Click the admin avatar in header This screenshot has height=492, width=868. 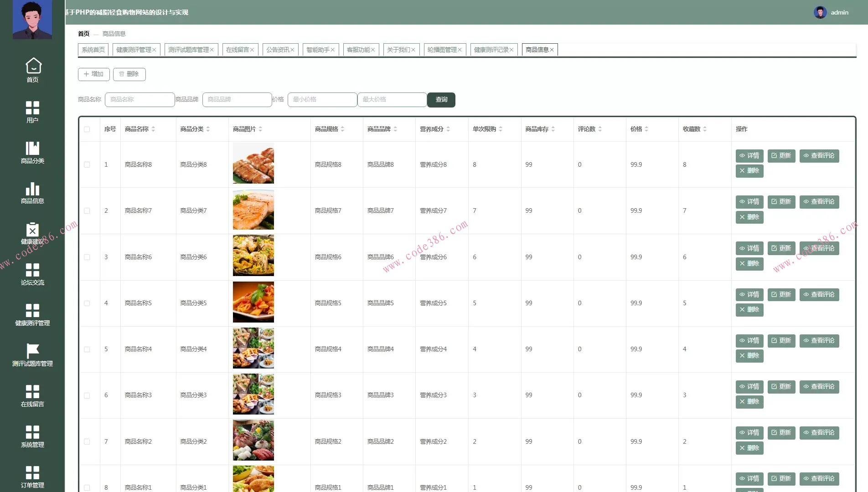820,12
